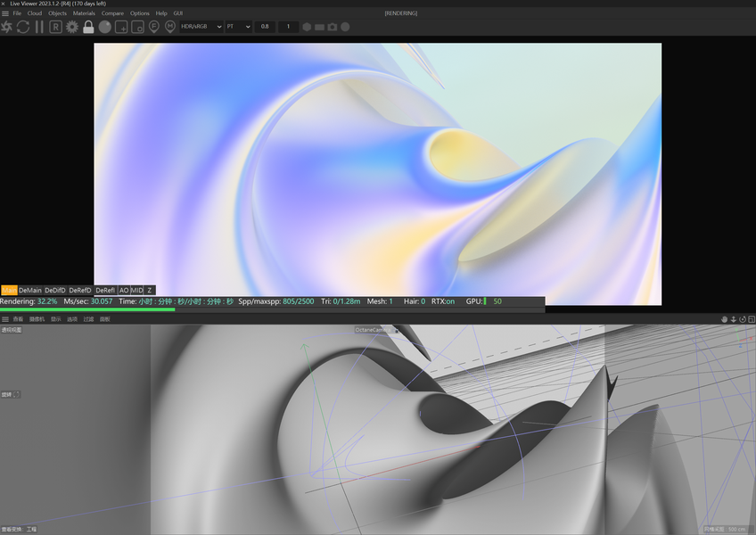Open the Cloud menu
This screenshot has height=535, width=756.
click(34, 13)
